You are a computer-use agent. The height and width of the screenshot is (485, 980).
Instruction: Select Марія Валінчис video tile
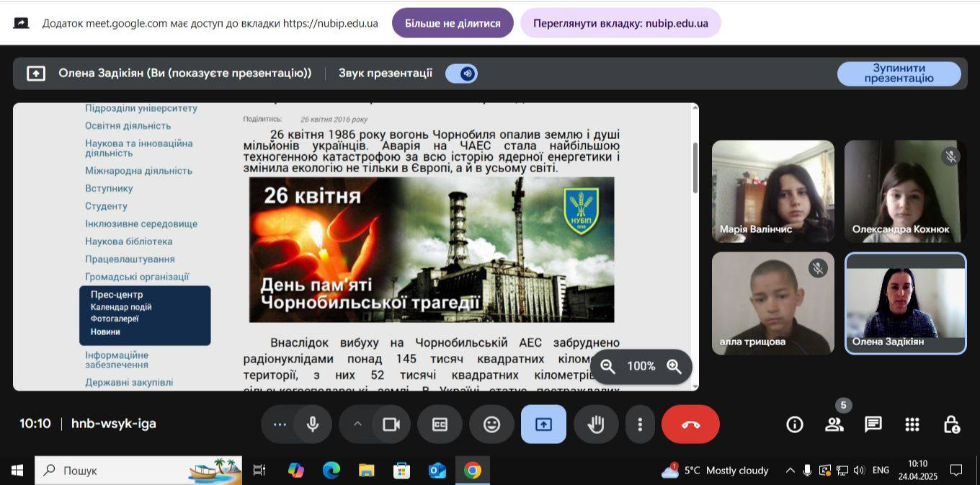tap(773, 192)
